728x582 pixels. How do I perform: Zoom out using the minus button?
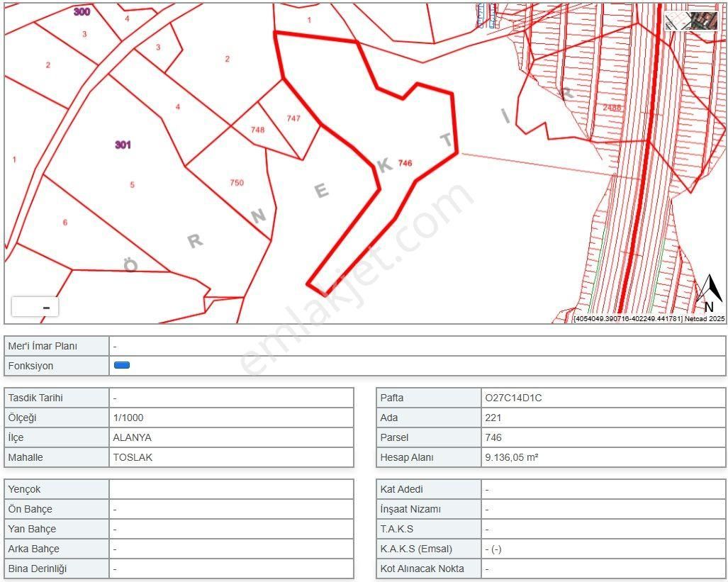coord(45,306)
